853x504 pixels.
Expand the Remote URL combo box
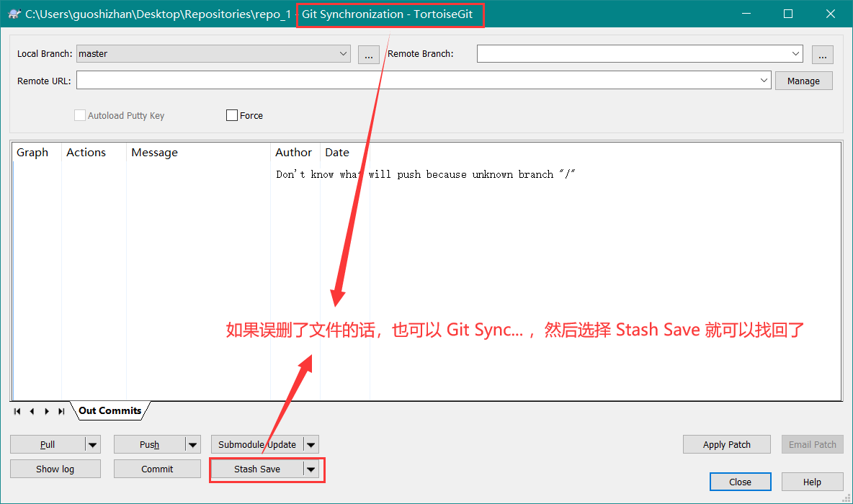click(x=764, y=81)
